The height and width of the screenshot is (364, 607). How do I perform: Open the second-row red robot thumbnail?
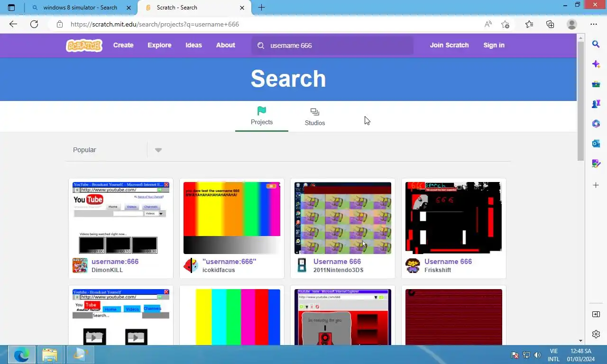click(x=343, y=317)
